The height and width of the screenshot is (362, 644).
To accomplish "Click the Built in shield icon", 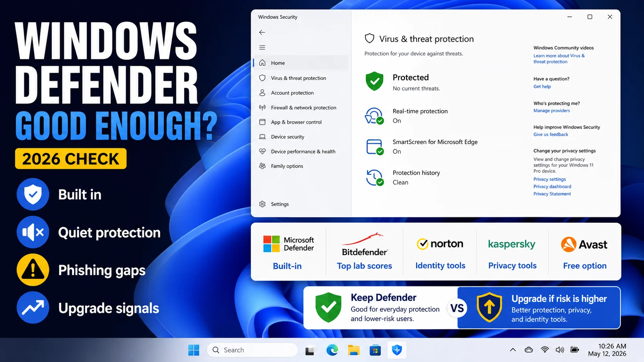I will tap(33, 194).
